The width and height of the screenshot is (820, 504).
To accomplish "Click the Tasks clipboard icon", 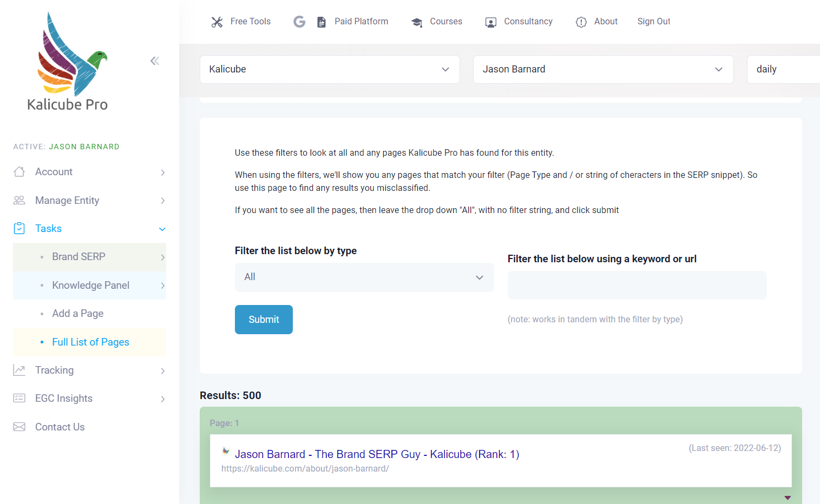I will (19, 228).
